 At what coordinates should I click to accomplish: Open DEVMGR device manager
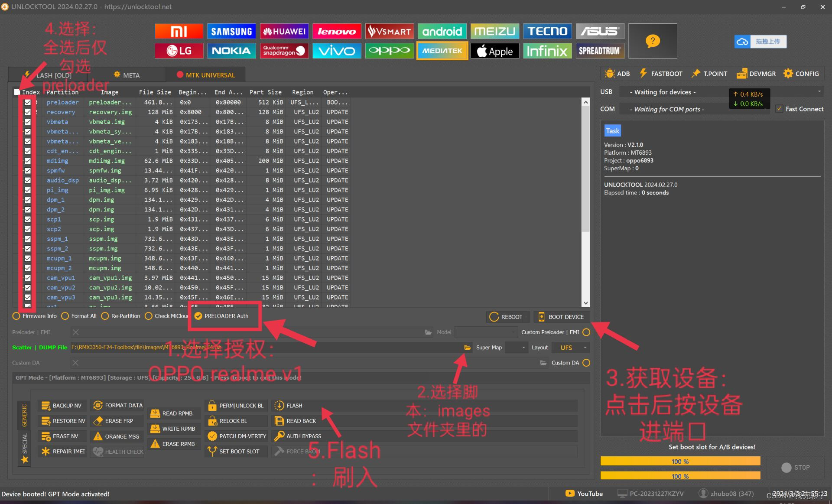click(756, 74)
